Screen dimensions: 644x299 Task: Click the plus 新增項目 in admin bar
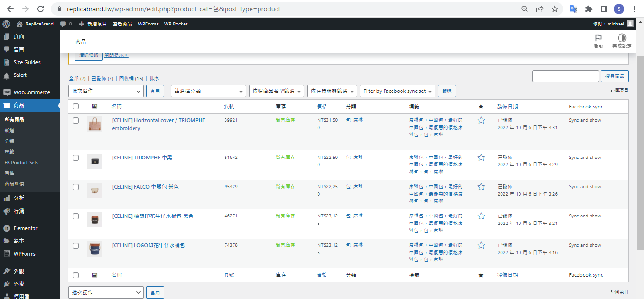coord(93,24)
